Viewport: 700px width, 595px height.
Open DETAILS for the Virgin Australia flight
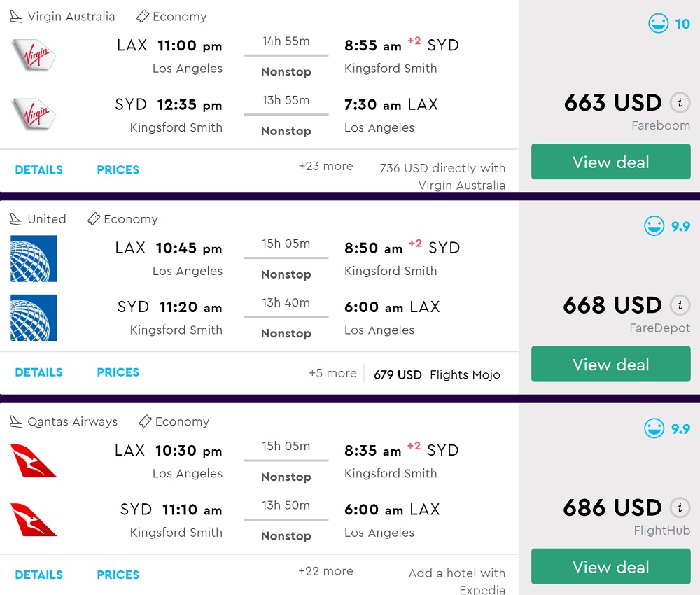click(x=38, y=170)
